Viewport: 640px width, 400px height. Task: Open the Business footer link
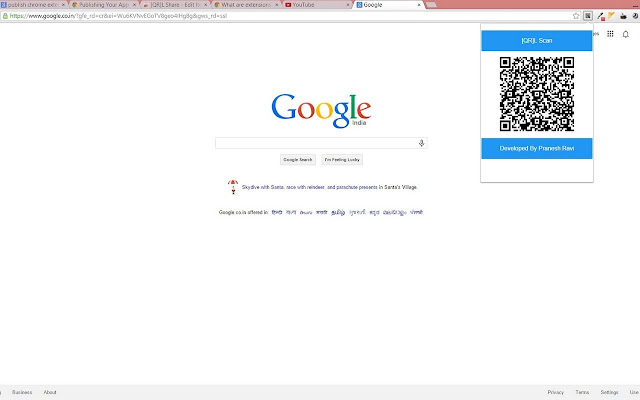(x=22, y=392)
